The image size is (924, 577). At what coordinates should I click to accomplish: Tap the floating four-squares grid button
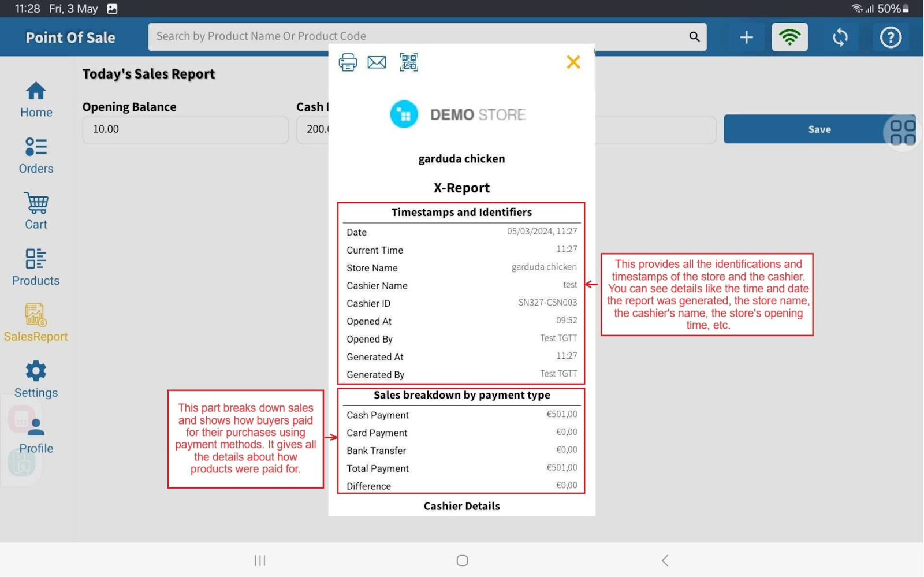tap(902, 132)
